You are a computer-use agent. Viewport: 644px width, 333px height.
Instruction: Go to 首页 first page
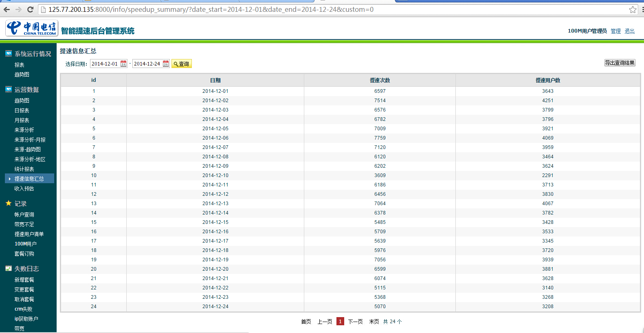[306, 322]
